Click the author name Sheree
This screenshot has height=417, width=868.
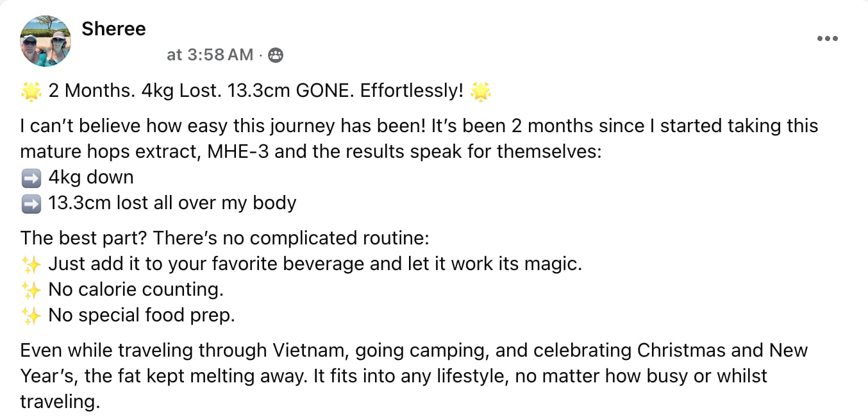pyautogui.click(x=113, y=29)
